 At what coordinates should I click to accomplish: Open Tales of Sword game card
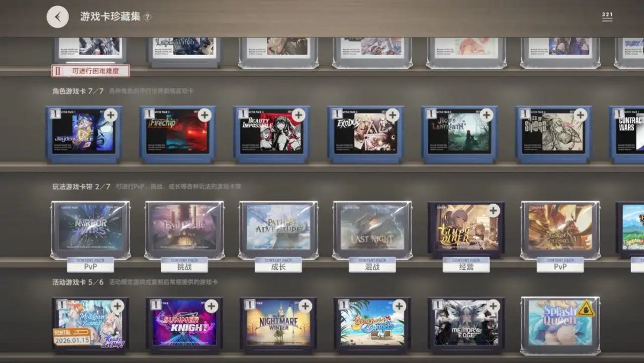click(x=553, y=135)
